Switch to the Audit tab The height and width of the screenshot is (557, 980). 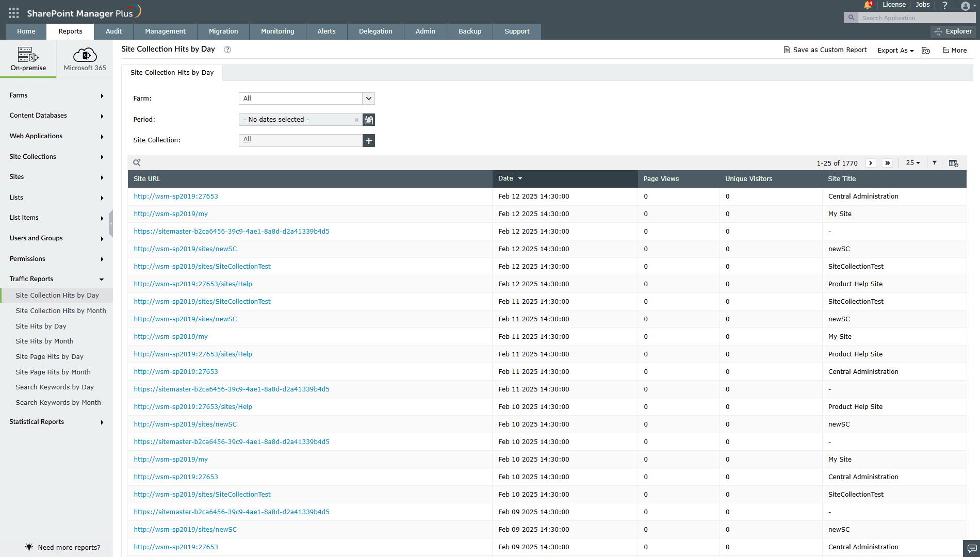113,31
